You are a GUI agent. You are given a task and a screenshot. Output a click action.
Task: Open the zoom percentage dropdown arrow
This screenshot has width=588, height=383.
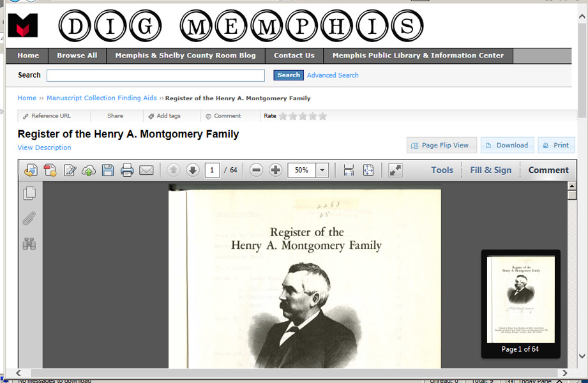click(x=322, y=170)
